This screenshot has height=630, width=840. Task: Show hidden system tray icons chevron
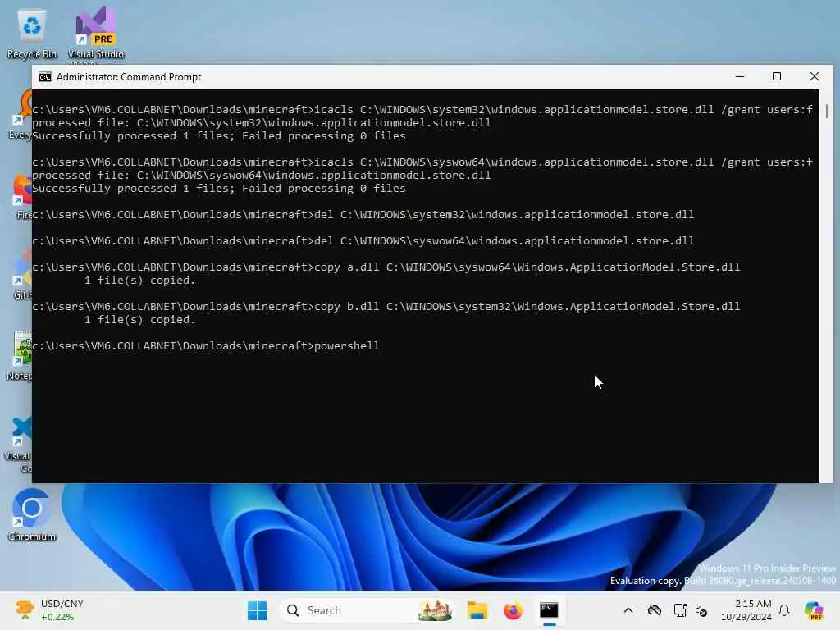[628, 610]
